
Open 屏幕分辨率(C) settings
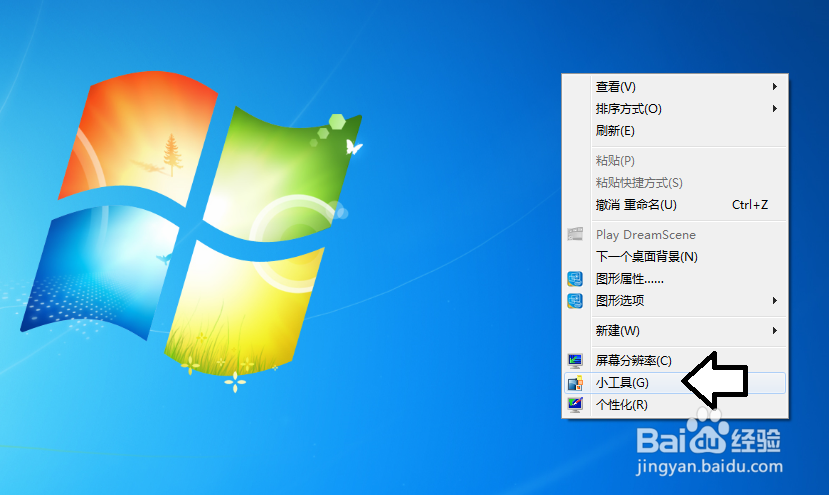click(x=675, y=361)
